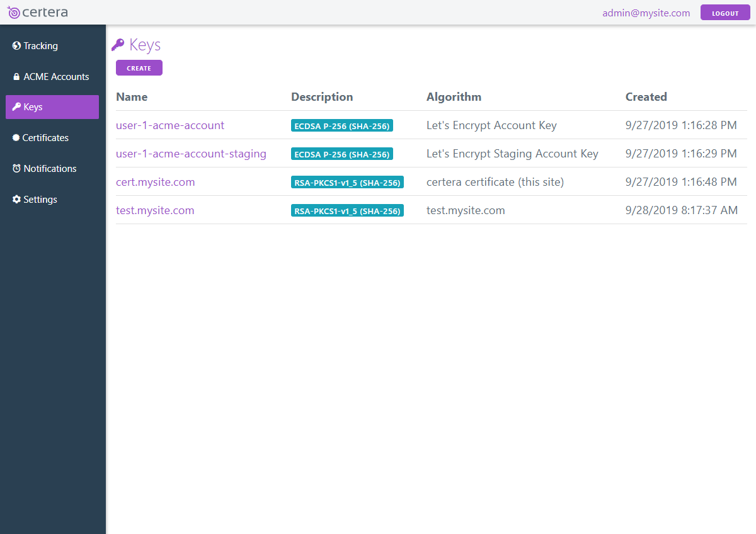
Task: Open the user-1-acme-account-staging key
Action: pos(191,154)
